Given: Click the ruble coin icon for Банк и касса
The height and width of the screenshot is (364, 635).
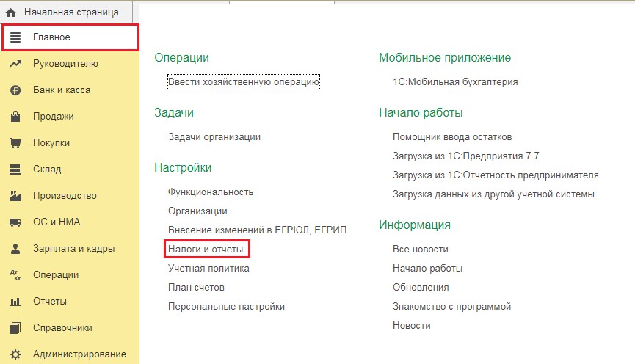Looking at the screenshot, I should click(x=15, y=90).
